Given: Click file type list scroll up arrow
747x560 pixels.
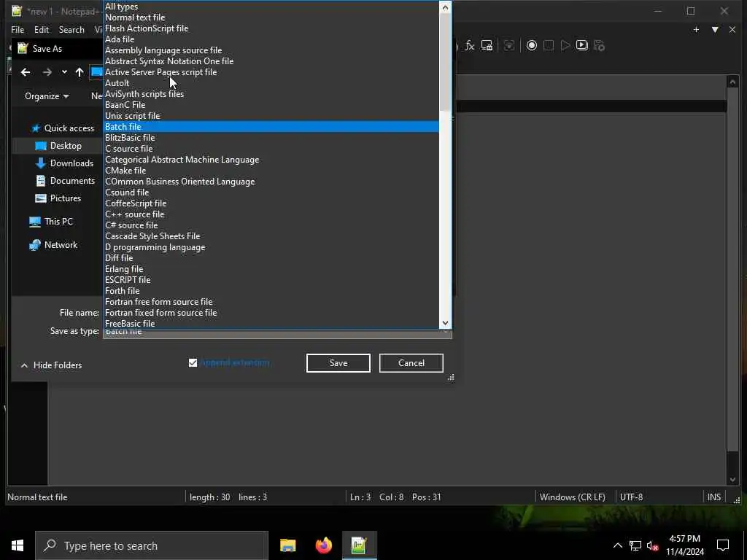Looking at the screenshot, I should (x=445, y=7).
